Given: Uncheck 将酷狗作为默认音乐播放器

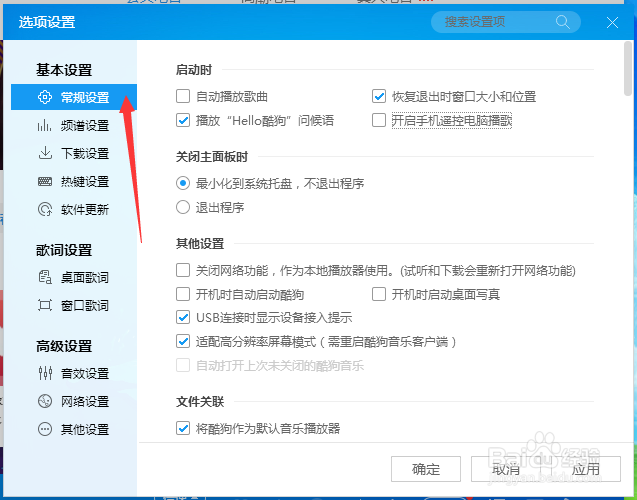Looking at the screenshot, I should click(x=183, y=428).
